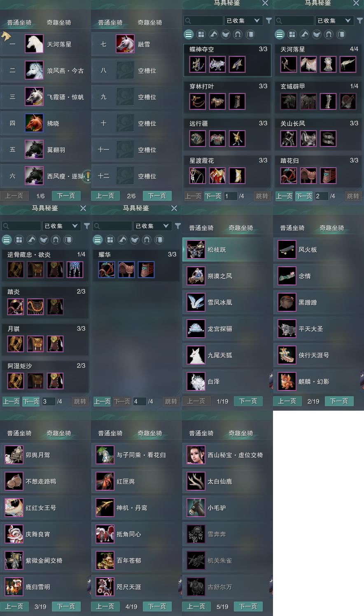Switch to 普通坐骑 tab above 松枝跃
Screen dimensions: 364x616
(x=201, y=228)
